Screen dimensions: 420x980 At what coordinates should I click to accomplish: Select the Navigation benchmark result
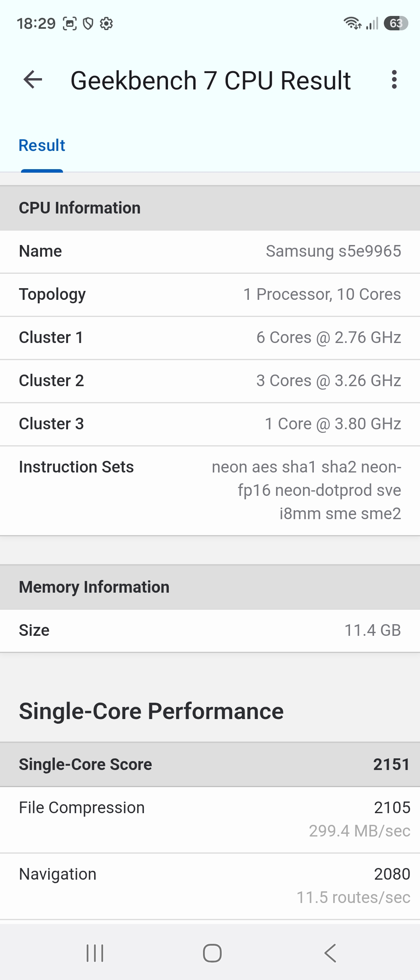tap(210, 886)
